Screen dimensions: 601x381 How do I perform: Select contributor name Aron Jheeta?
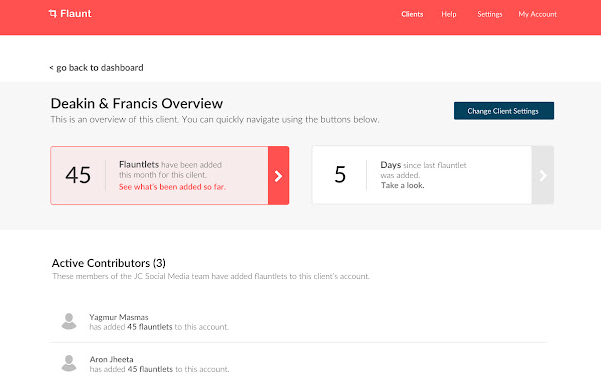(112, 359)
